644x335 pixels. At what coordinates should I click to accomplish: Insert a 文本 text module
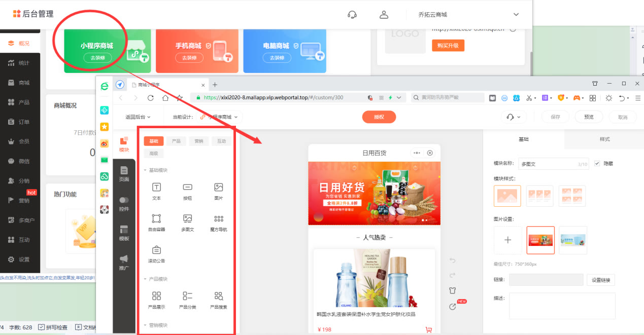point(156,192)
